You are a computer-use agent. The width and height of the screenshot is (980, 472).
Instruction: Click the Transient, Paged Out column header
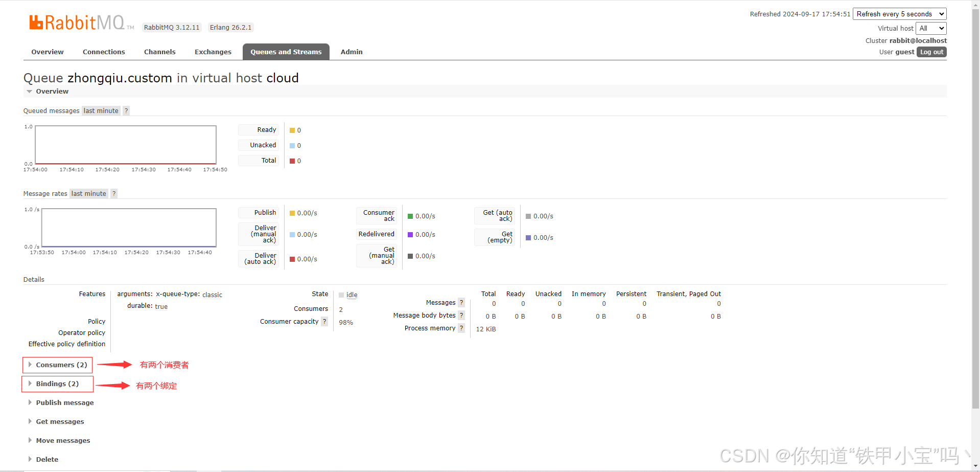[689, 294]
